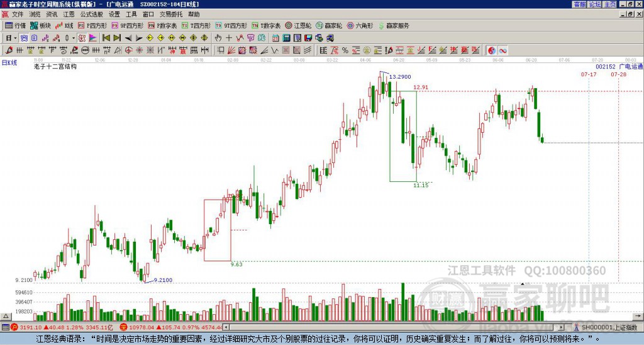Viewport: 644px width, 345px height.
Task: Open 江恩轮 Gann wheel tool
Action: tap(298, 25)
